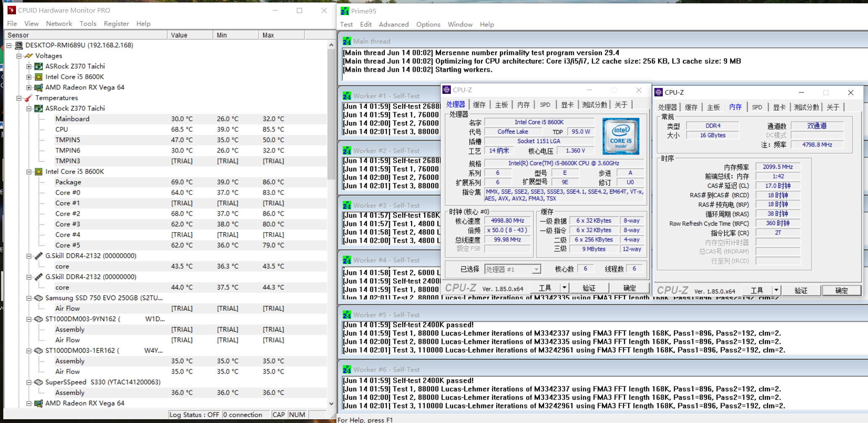
Task: Click the thermometer icon beside Temperatures
Action: click(x=29, y=98)
